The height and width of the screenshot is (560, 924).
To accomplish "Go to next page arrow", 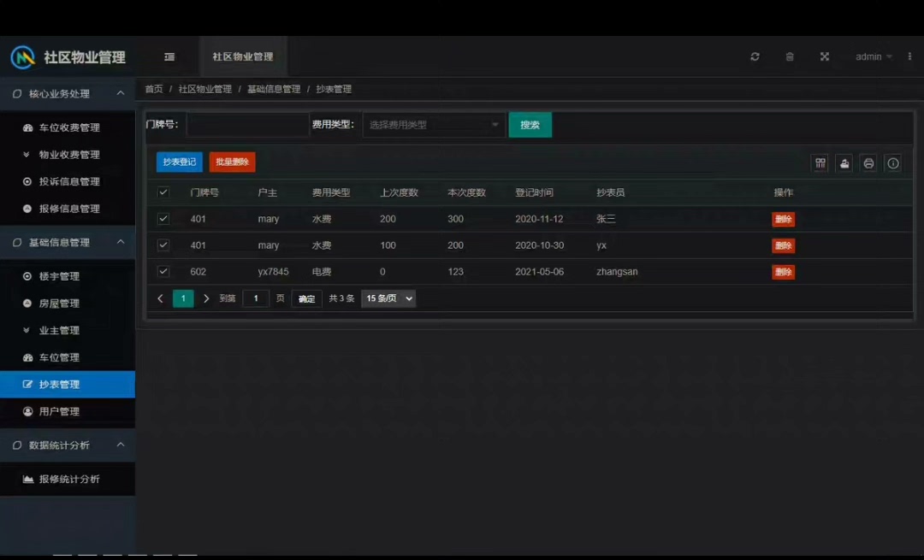I will tap(205, 298).
